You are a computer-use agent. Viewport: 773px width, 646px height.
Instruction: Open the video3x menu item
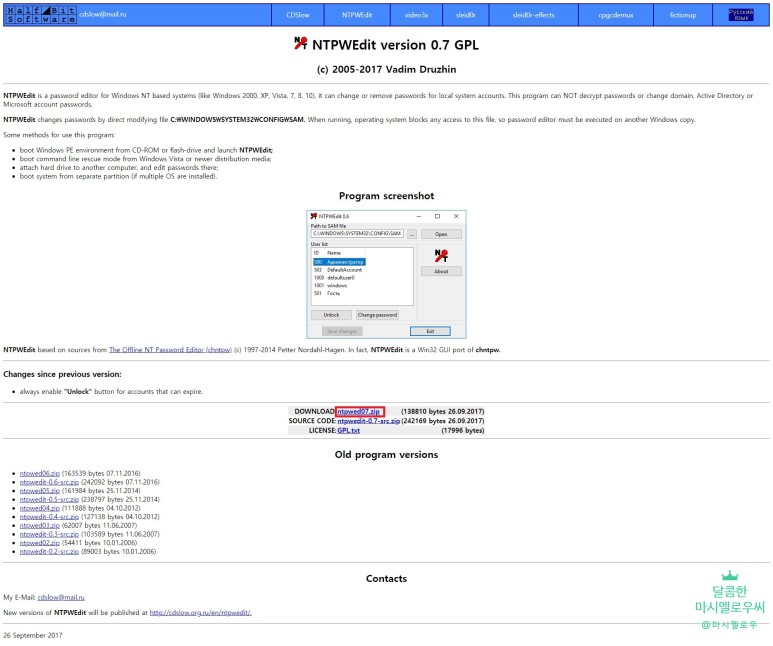(x=417, y=15)
